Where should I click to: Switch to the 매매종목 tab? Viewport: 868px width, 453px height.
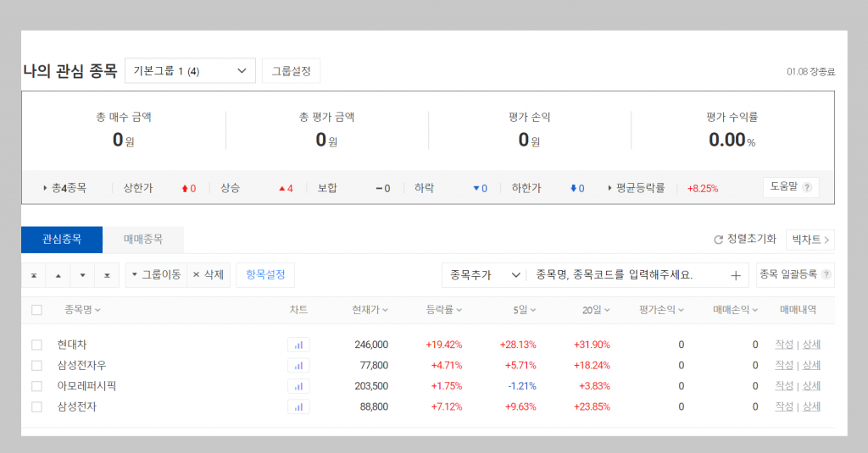pyautogui.click(x=142, y=240)
